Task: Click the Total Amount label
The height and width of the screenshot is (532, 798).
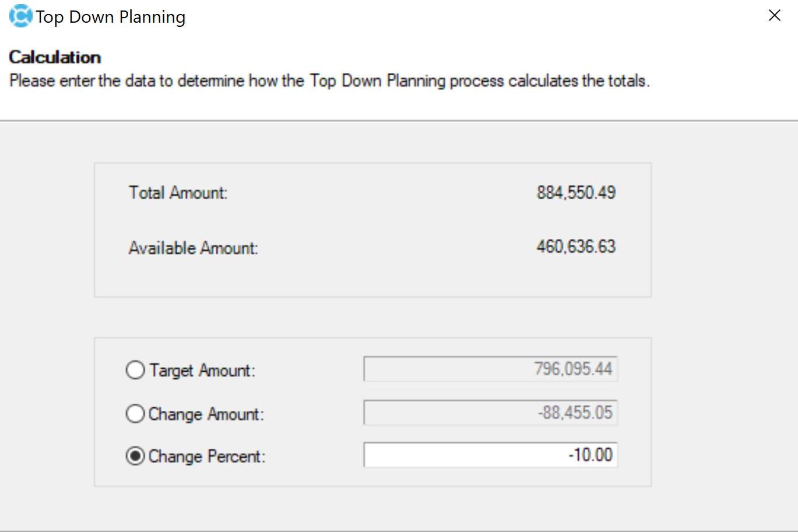Action: click(178, 193)
